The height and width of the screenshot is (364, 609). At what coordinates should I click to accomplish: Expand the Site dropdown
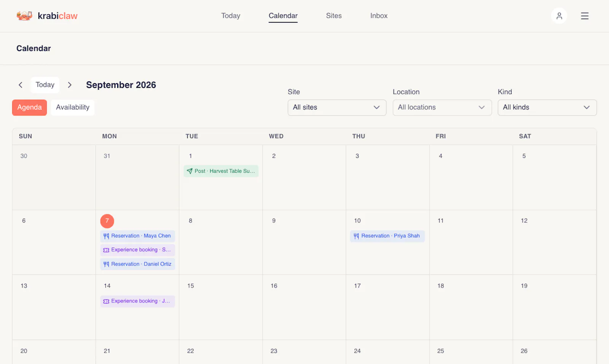pyautogui.click(x=337, y=107)
